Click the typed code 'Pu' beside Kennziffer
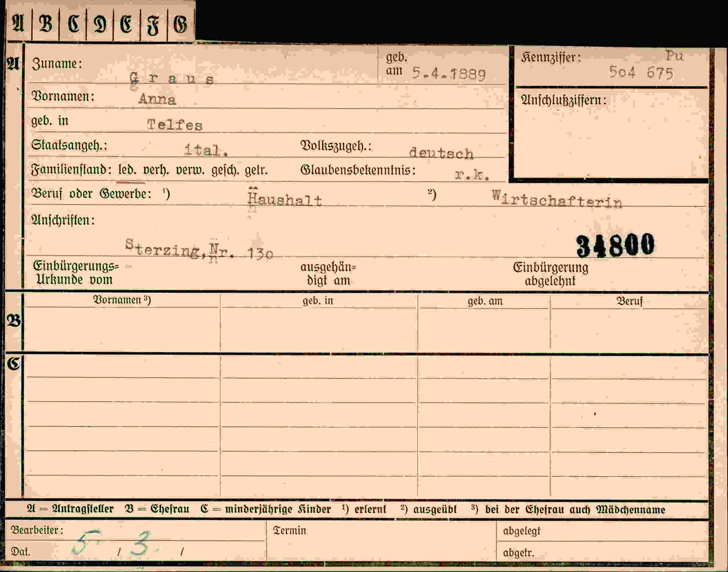Screen dimensions: 728x572 (674, 56)
